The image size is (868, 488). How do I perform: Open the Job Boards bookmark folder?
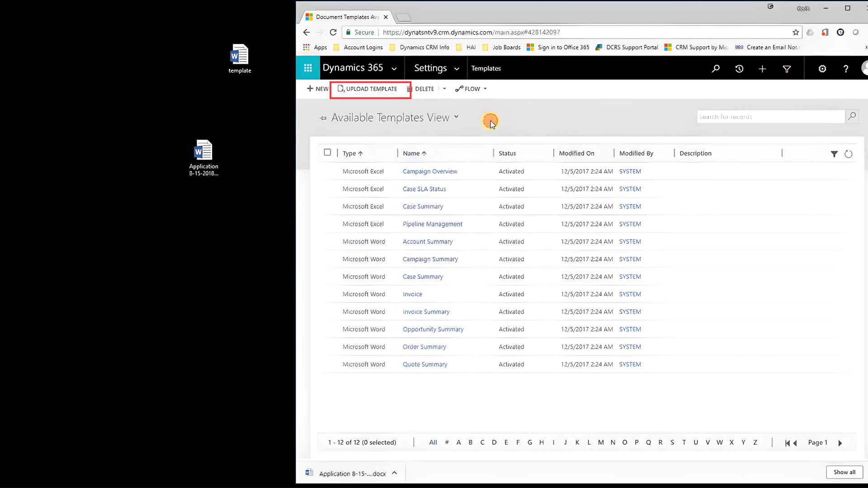coord(501,47)
